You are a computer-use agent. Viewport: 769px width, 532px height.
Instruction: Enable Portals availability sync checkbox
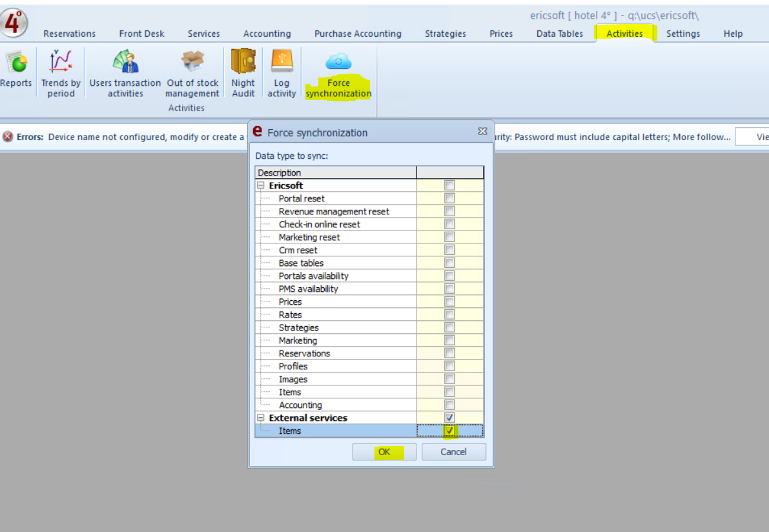click(449, 276)
